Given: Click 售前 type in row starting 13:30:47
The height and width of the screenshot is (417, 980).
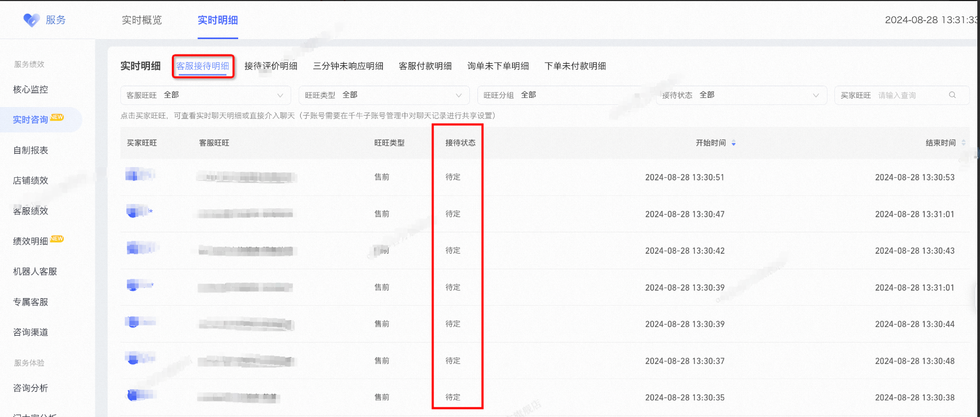Looking at the screenshot, I should (382, 214).
